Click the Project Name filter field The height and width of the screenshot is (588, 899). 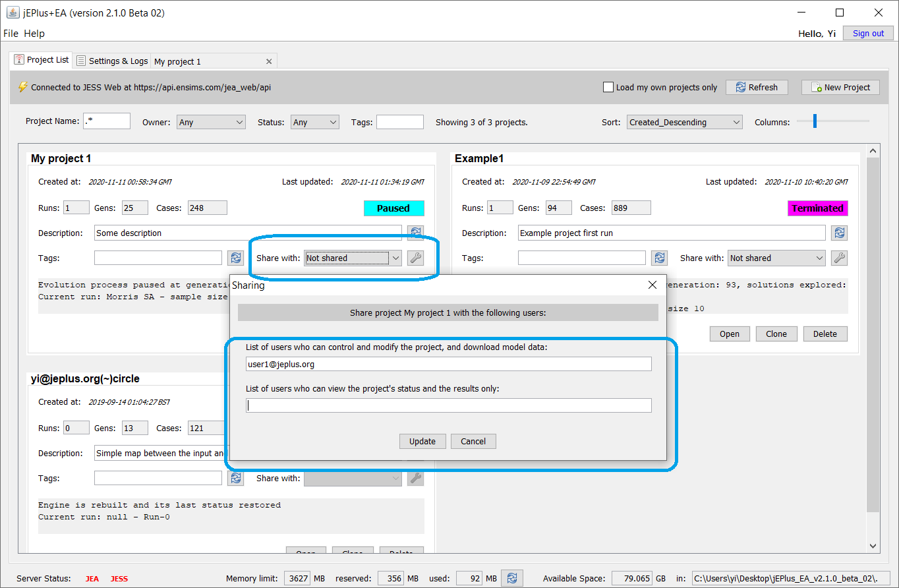click(107, 121)
